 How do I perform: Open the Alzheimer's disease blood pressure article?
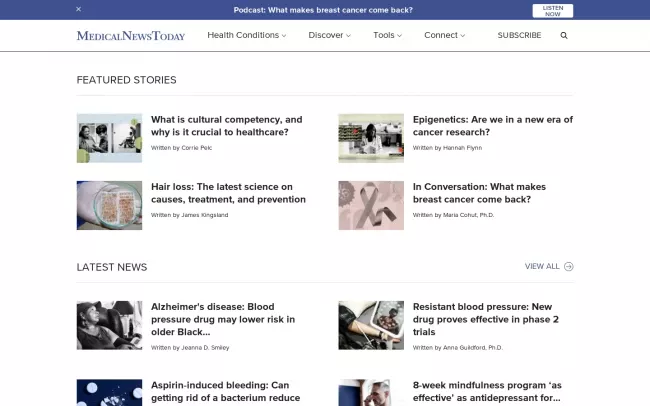point(223,319)
